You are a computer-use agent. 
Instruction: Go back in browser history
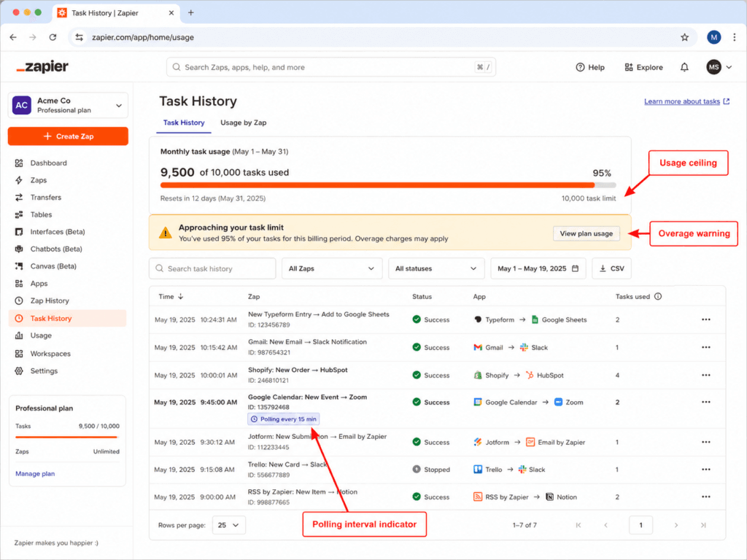click(x=13, y=37)
